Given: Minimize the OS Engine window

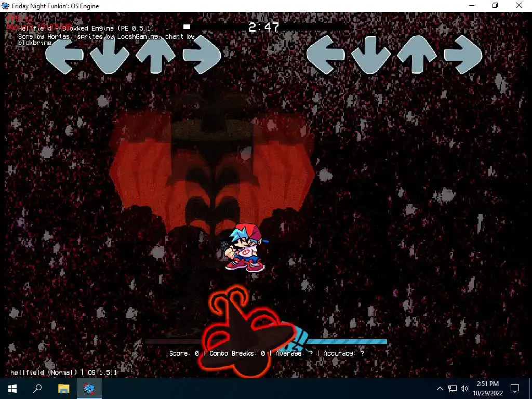Looking at the screenshot, I should coord(472,5).
